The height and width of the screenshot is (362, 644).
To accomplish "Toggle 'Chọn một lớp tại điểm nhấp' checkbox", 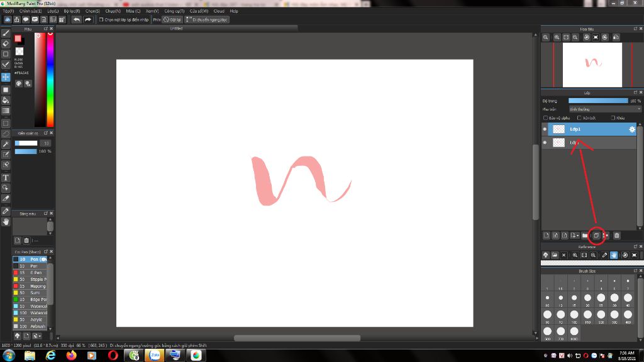I will click(x=101, y=19).
